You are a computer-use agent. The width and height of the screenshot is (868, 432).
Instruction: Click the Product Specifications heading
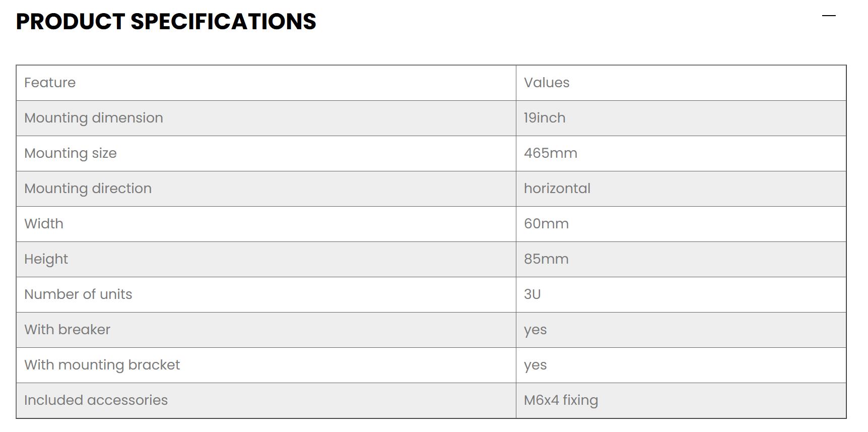tap(166, 22)
